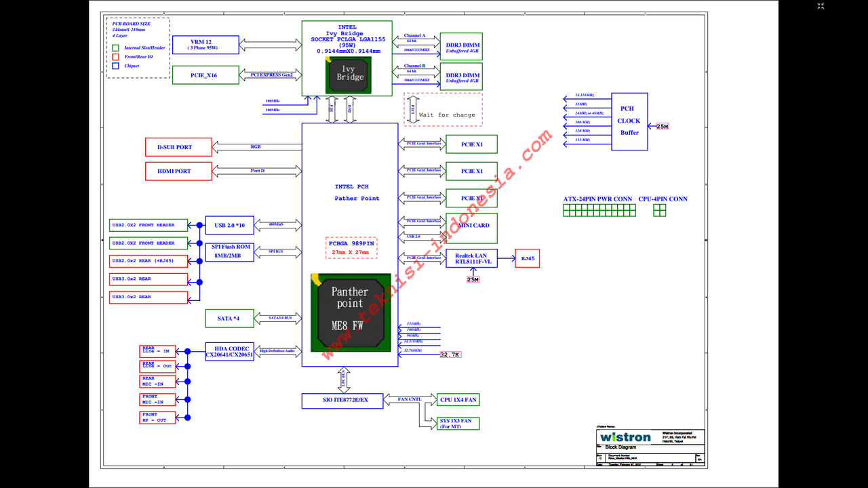Click the DDR3 DIMM box on Channel A

coord(461,47)
